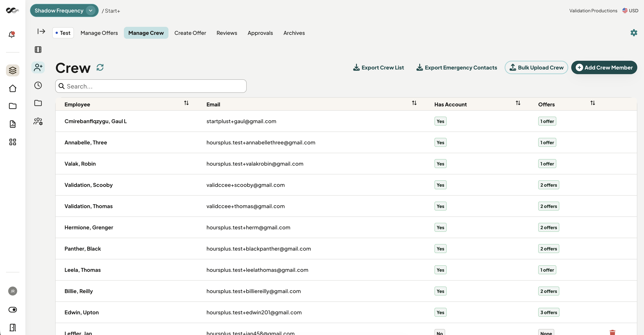This screenshot has height=335, width=644.
Task: Refresh the Crew list
Action: 100,67
